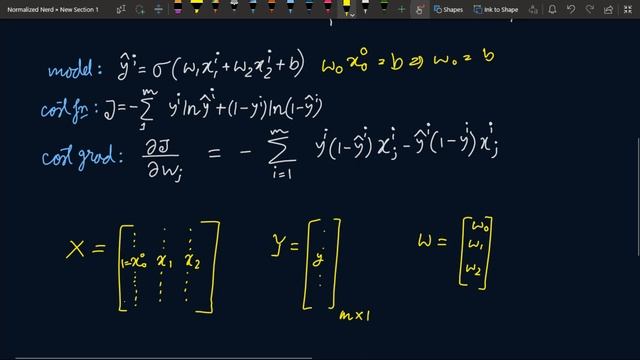Exit full screen mode

tap(628, 9)
